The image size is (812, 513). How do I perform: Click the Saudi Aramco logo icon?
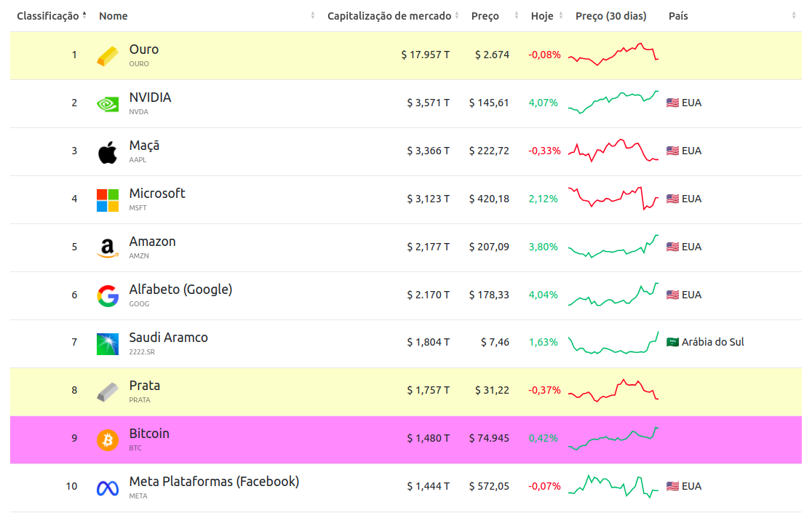tap(108, 344)
